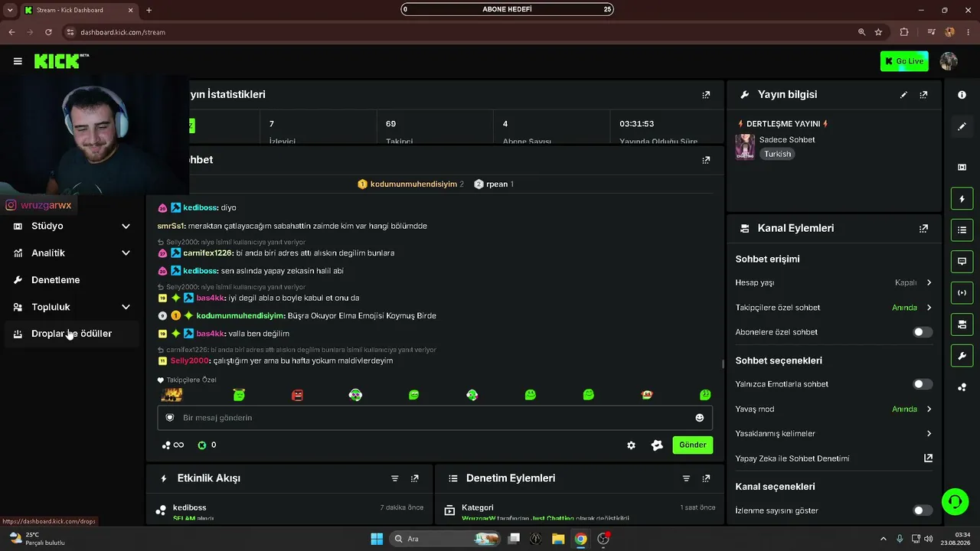Click the Just Chatting category thumbnail
This screenshot has height=551, width=980.
tap(745, 147)
